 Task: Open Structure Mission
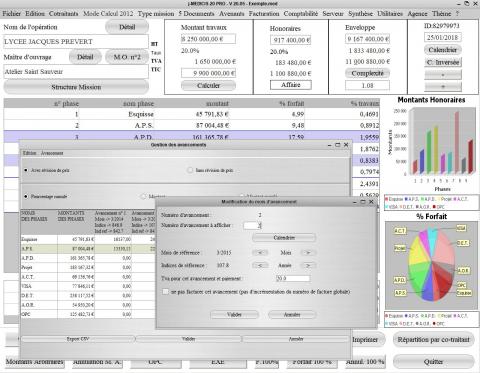point(76,87)
